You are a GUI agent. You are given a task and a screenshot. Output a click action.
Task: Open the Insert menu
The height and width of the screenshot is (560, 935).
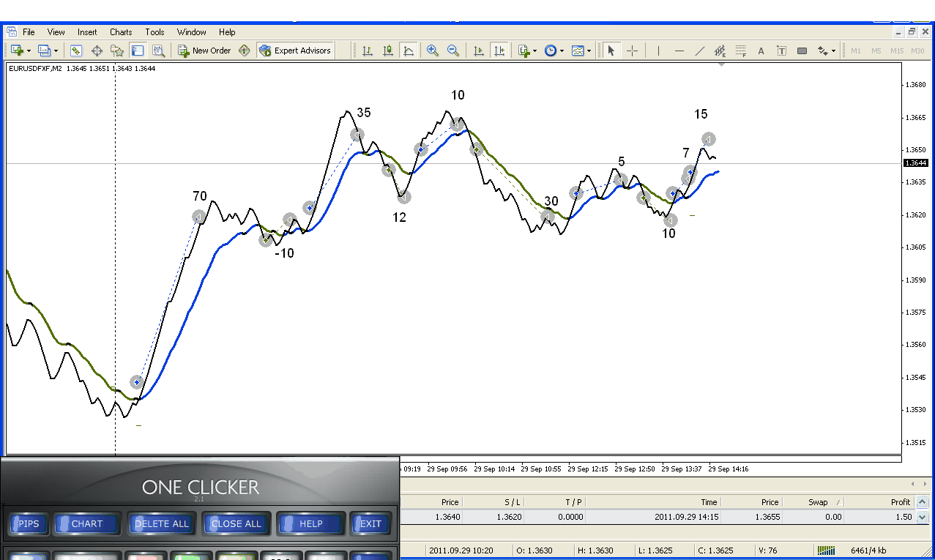point(87,32)
